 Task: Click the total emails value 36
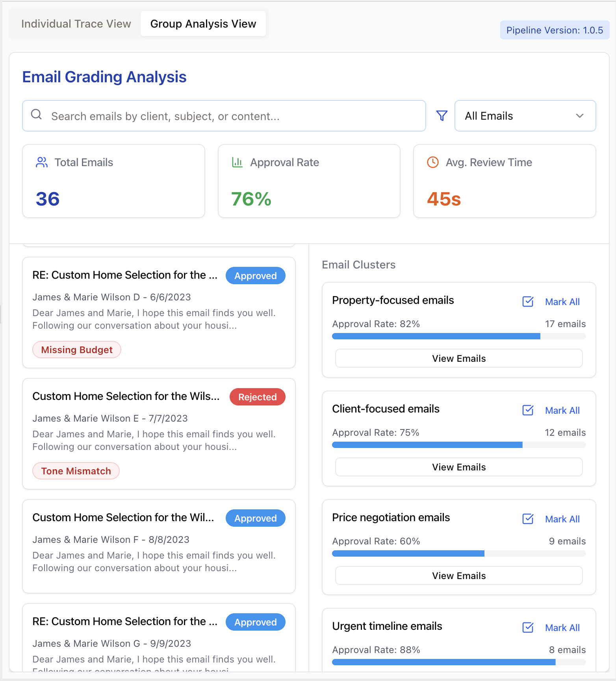(x=48, y=199)
